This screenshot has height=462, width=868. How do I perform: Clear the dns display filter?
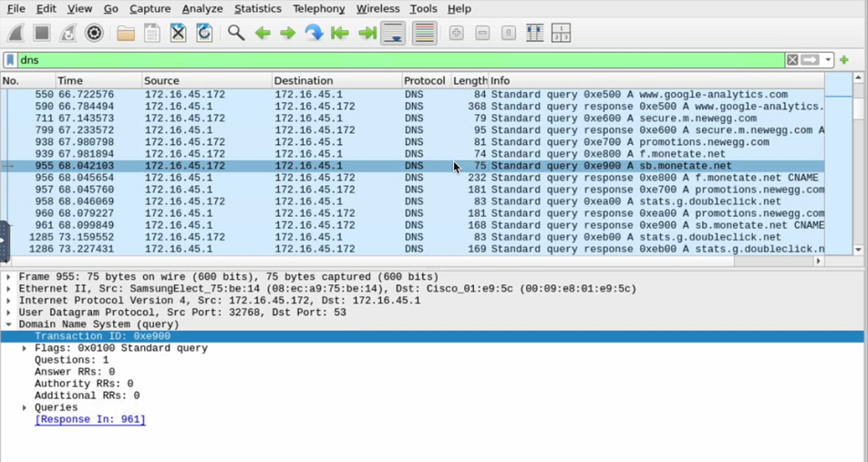pos(792,60)
